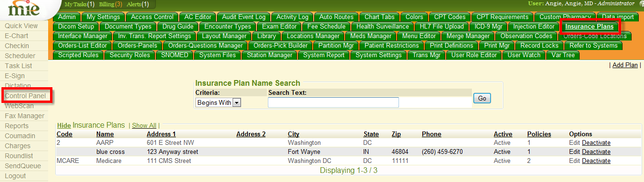
Task: Open Coumadin from sidebar
Action: 20,136
